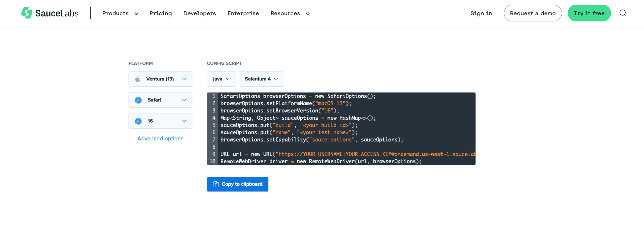644x239 pixels.
Task: Go to Pricing in the navigation
Action: (160, 13)
